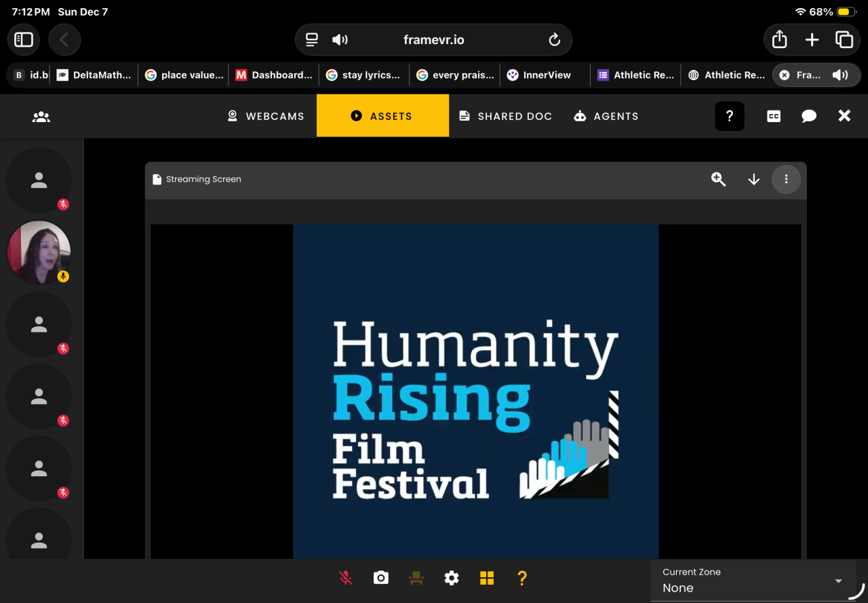868x603 pixels.
Task: Open the place value Google tab
Action: tap(184, 75)
